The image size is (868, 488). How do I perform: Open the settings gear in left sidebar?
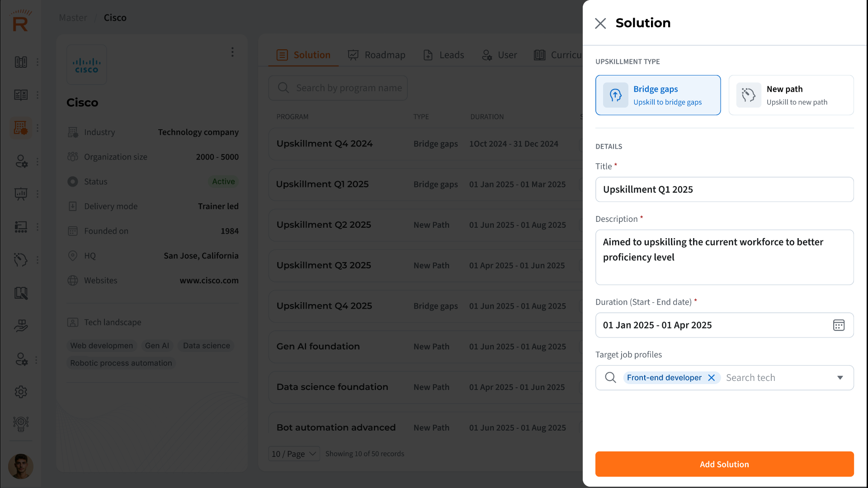(x=21, y=392)
